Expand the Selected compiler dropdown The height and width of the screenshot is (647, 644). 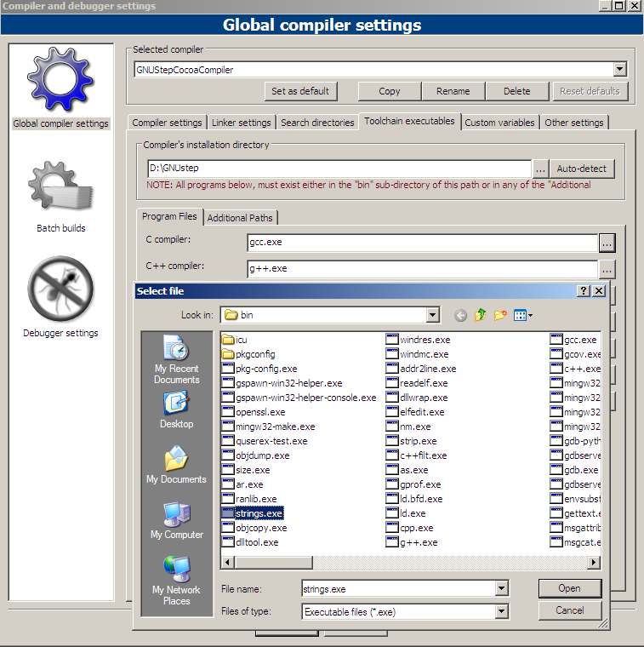coord(619,69)
